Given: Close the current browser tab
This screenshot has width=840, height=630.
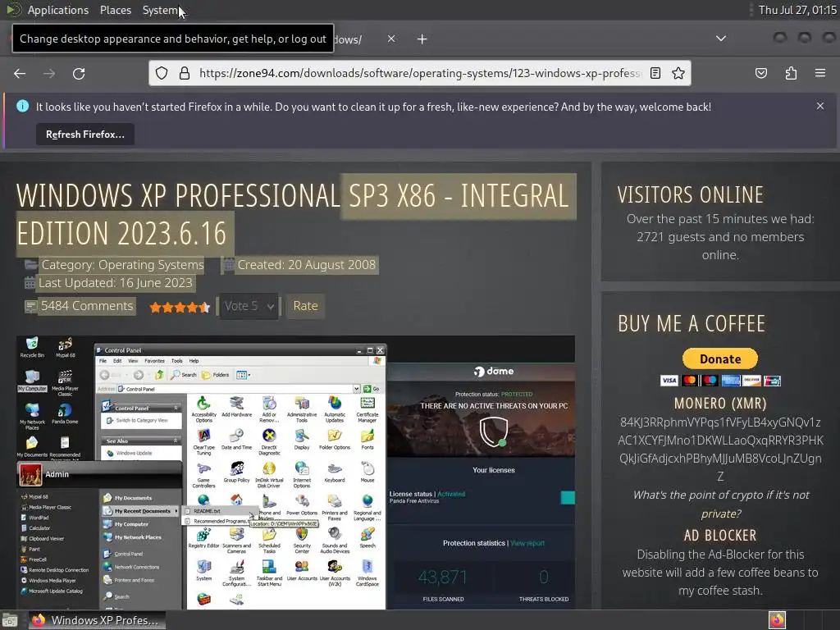Looking at the screenshot, I should coord(391,39).
